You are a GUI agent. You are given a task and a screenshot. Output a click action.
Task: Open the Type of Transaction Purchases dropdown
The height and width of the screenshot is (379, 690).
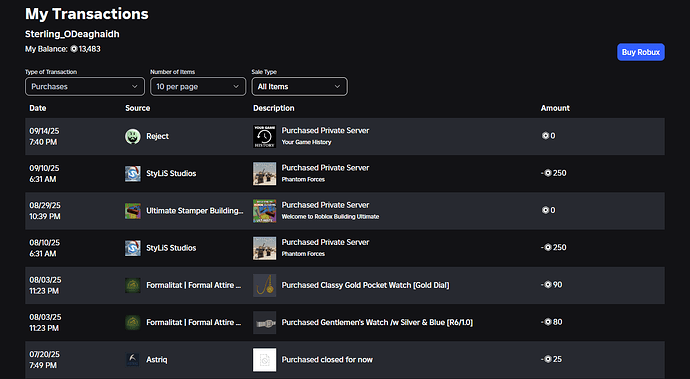(x=85, y=86)
